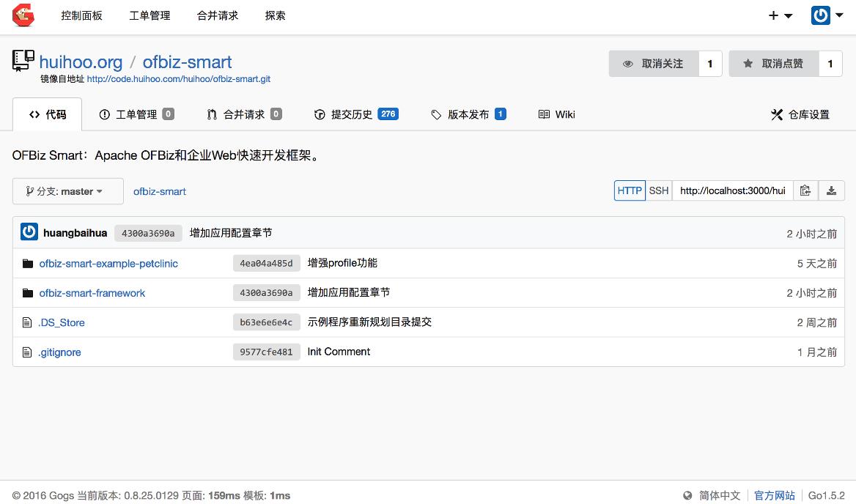Open the ofbiz-smart-framework folder

coord(92,293)
